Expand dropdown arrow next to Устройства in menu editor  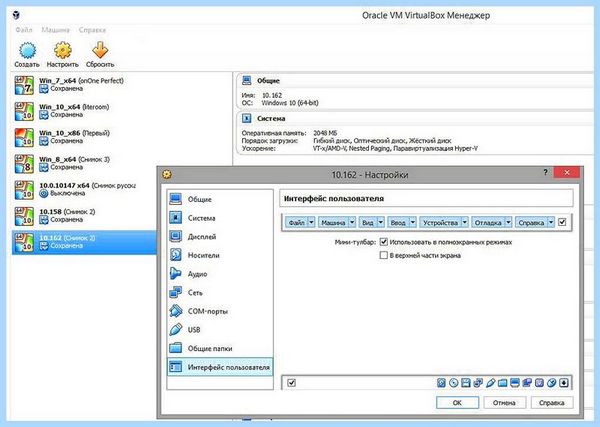pos(465,222)
